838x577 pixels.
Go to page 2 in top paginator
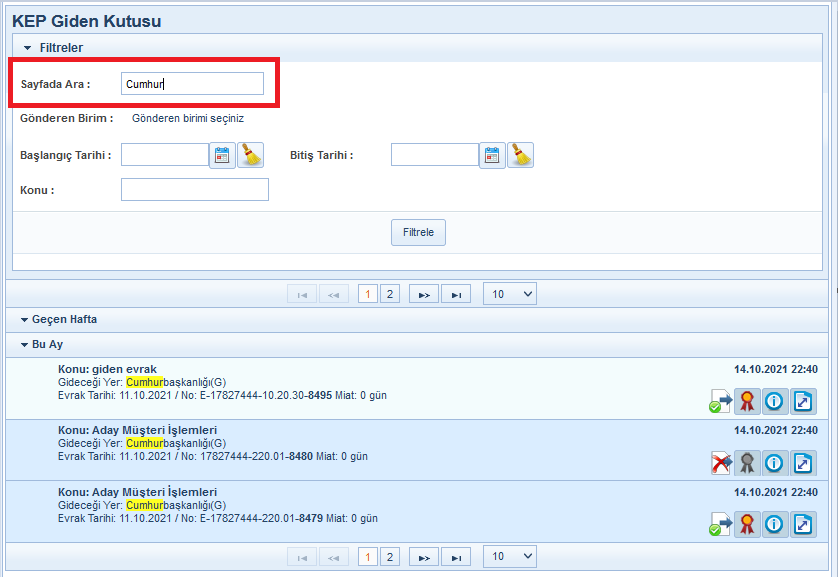pos(390,294)
